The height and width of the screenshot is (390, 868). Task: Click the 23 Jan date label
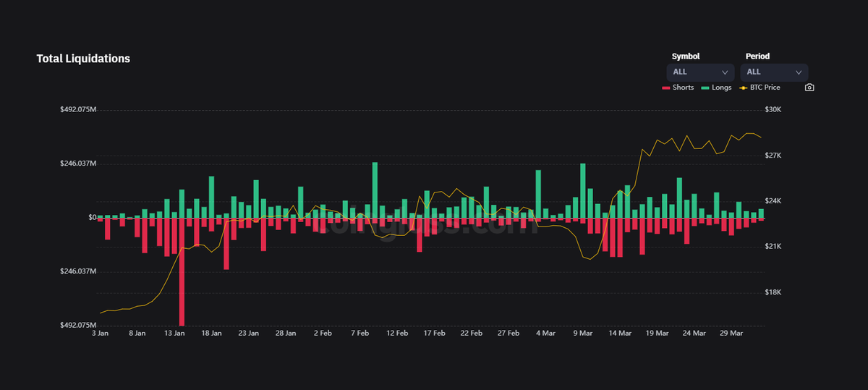click(248, 334)
